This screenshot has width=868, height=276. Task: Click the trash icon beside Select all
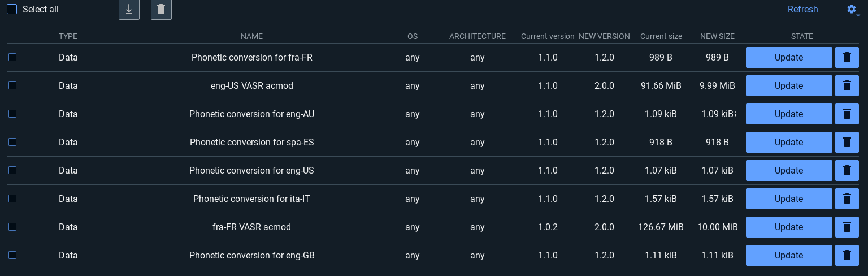[x=161, y=10]
